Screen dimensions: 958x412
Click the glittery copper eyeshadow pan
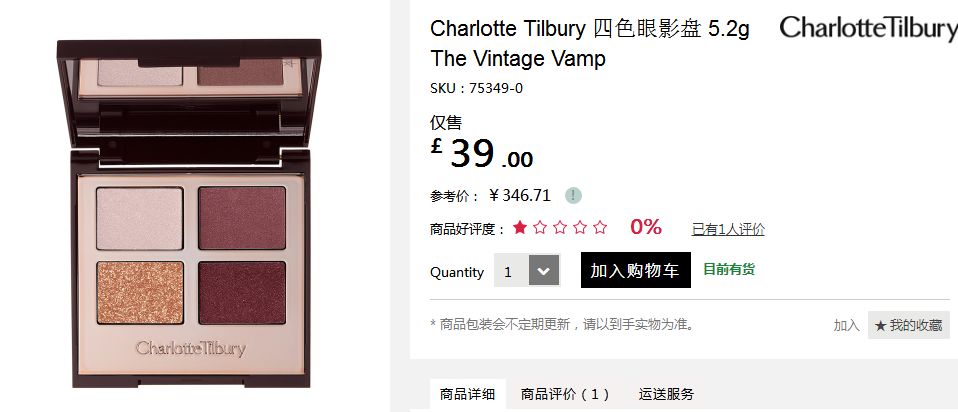point(140,293)
